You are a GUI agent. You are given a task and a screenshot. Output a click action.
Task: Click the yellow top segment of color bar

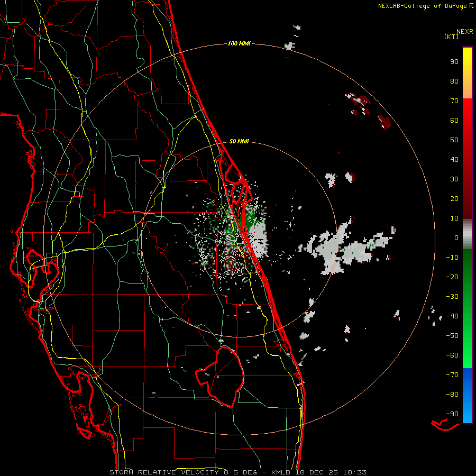tap(467, 73)
